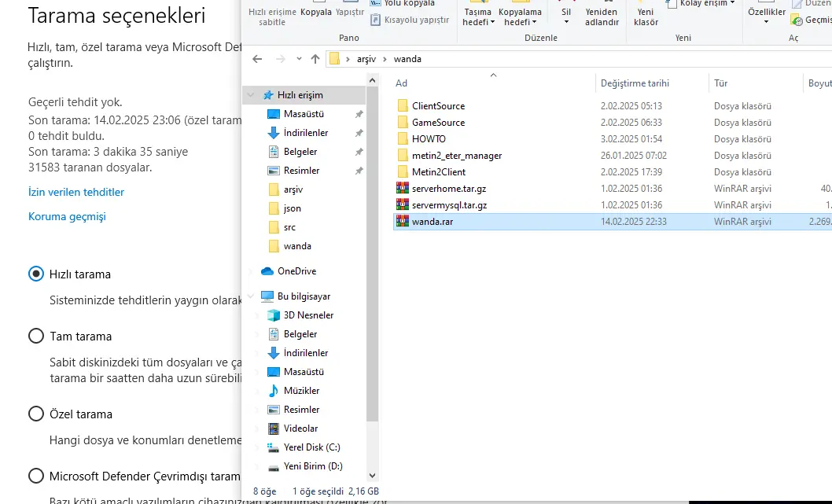
Task: Sort files by Değiştirme tarihi column
Action: click(635, 83)
